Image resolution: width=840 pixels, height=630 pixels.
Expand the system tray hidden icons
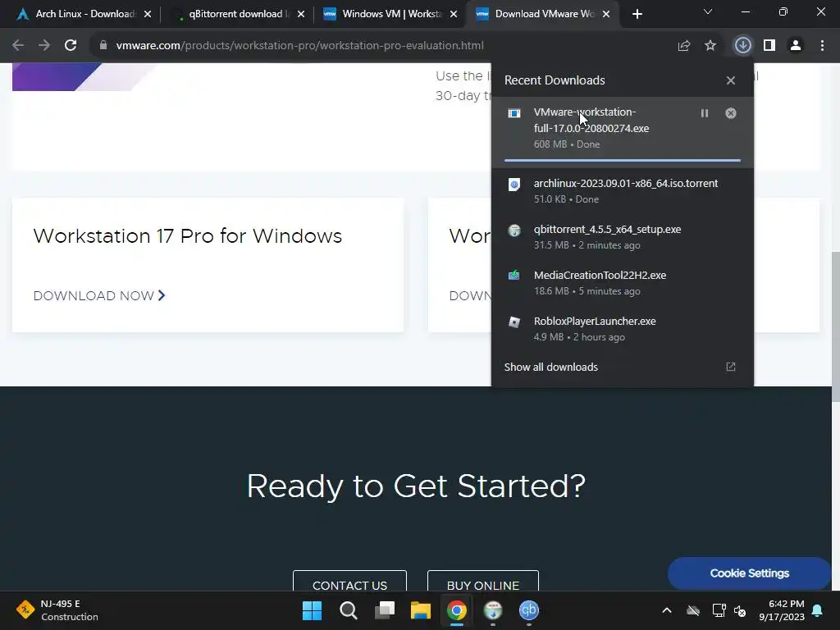pyautogui.click(x=667, y=610)
